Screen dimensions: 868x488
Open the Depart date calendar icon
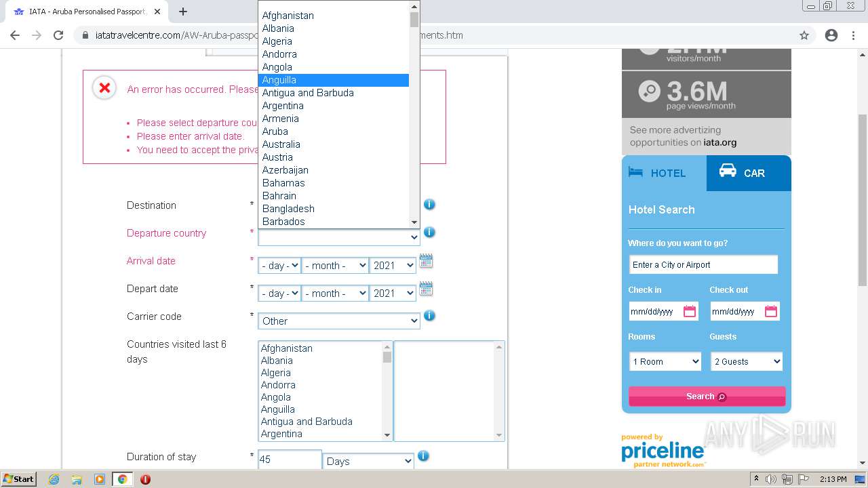[x=426, y=289]
